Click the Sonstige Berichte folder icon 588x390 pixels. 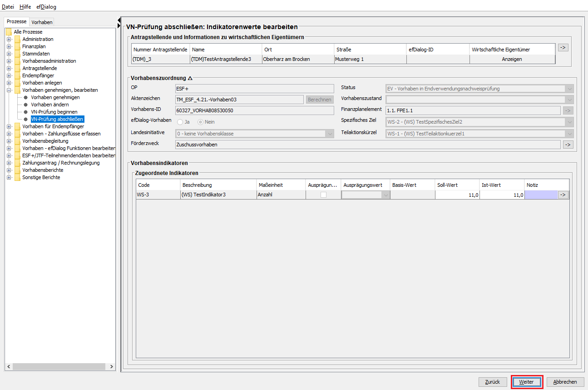[x=18, y=177]
